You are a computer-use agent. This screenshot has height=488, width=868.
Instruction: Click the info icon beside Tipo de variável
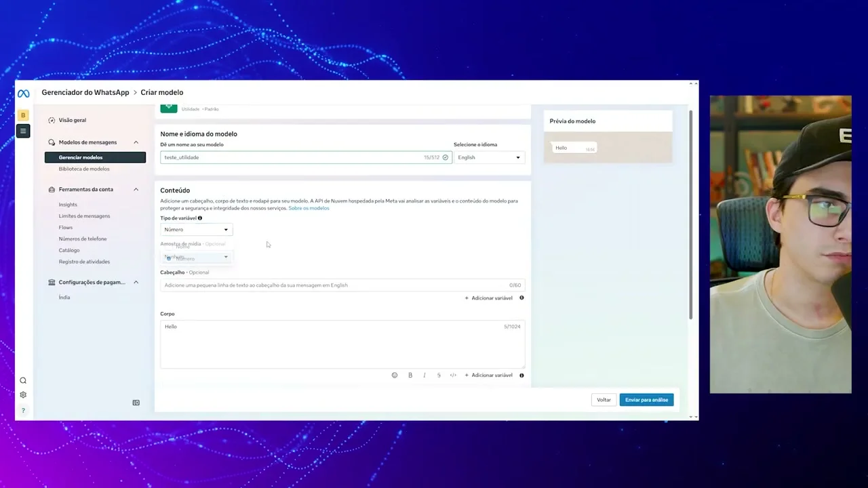(200, 218)
